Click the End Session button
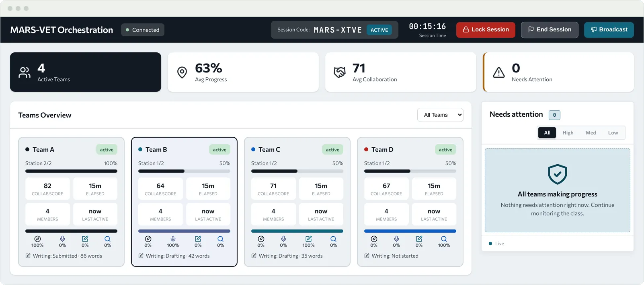Image resolution: width=644 pixels, height=285 pixels. point(550,30)
